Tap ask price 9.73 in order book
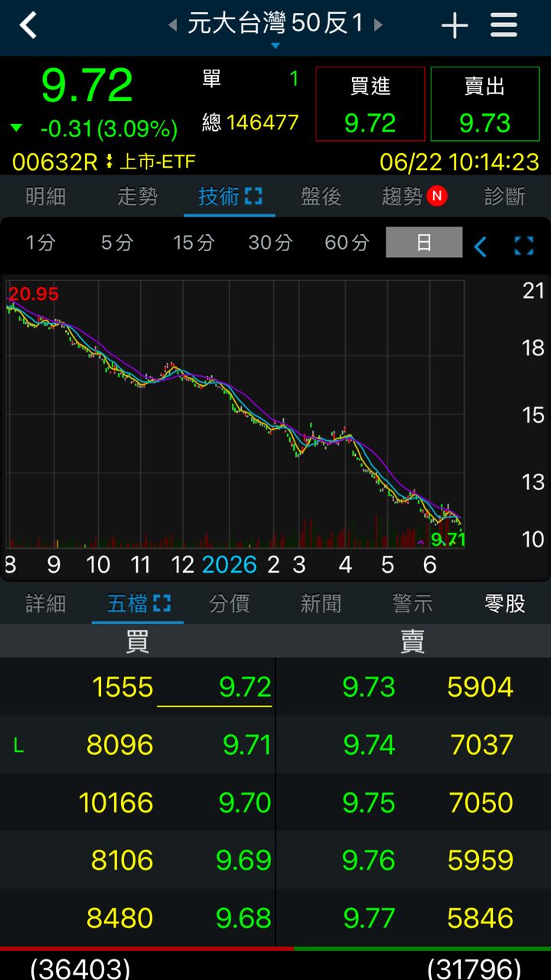551x980 pixels. tap(369, 688)
